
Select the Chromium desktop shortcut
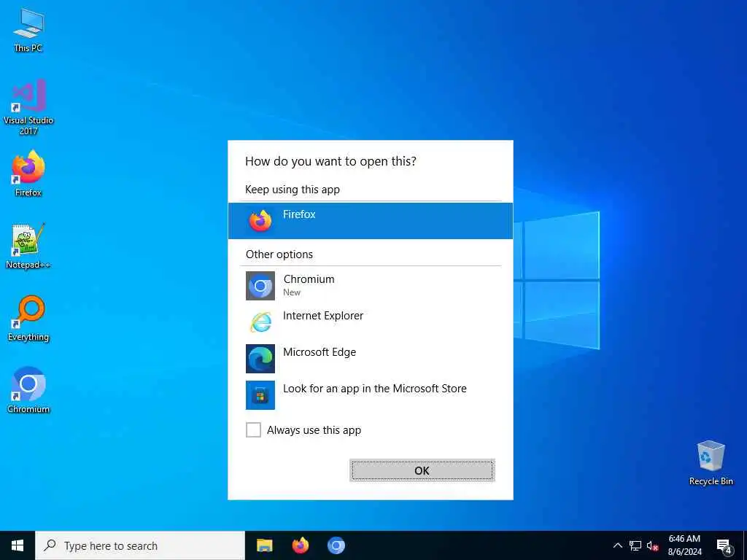tap(28, 390)
